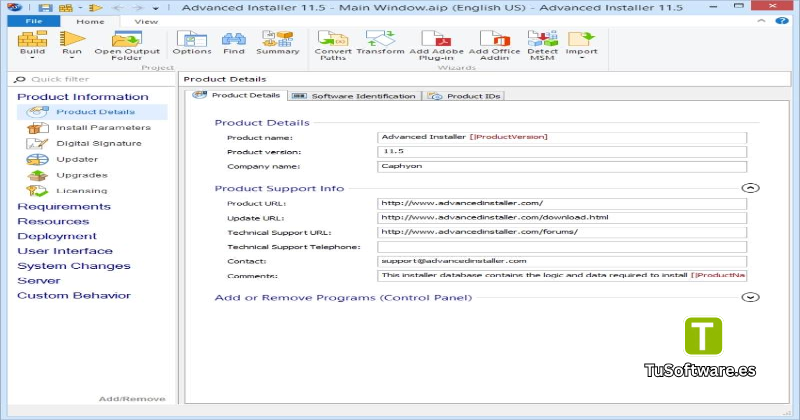The width and height of the screenshot is (800, 420).
Task: Click quick access Run icon
Action: click(95, 8)
